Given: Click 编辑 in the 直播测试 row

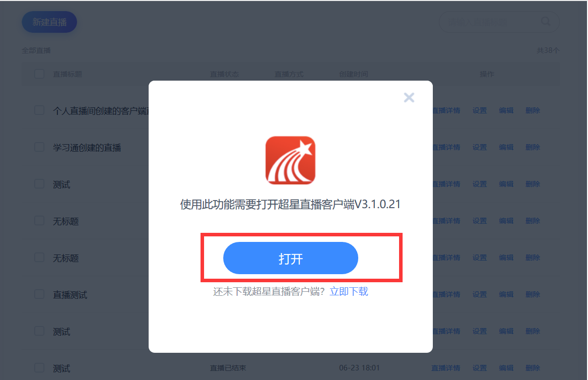Looking at the screenshot, I should (x=506, y=294).
